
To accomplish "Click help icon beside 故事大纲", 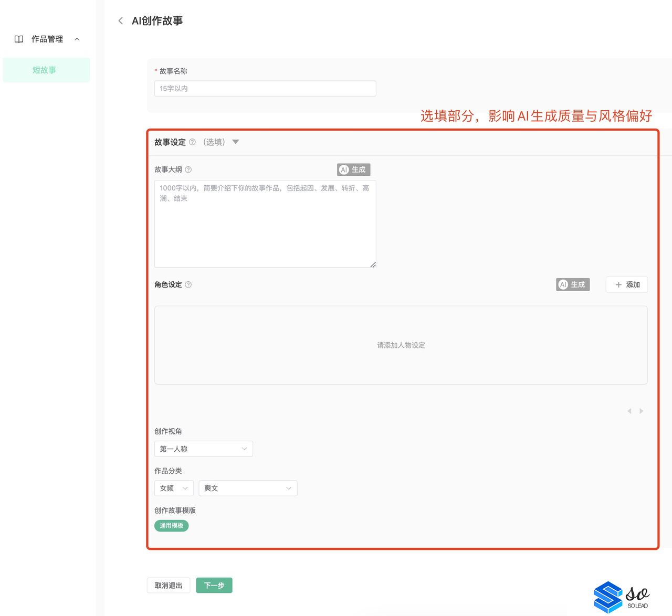I will (188, 169).
